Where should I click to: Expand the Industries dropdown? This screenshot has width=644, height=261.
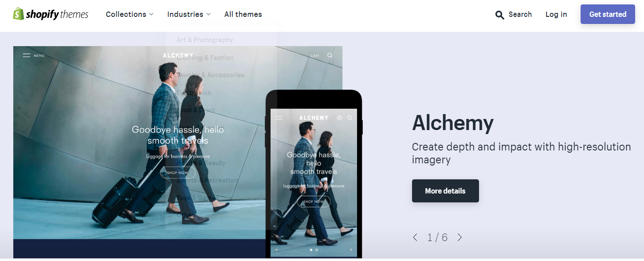point(189,14)
